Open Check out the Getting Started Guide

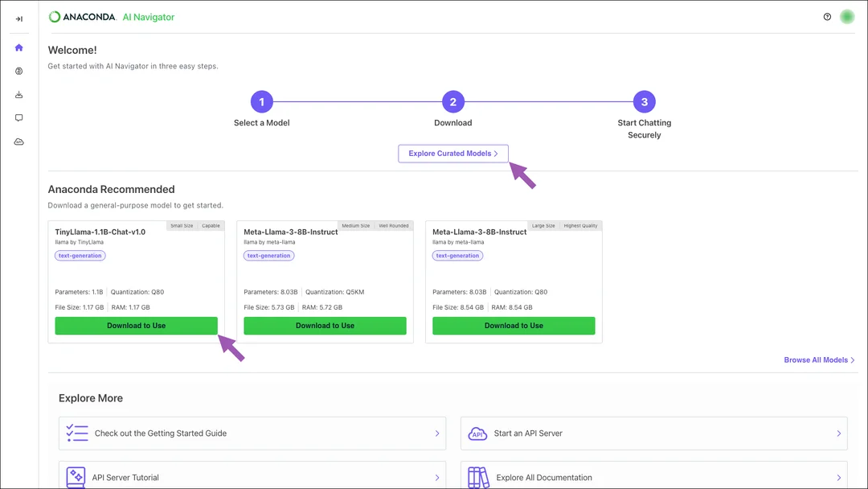[252, 433]
